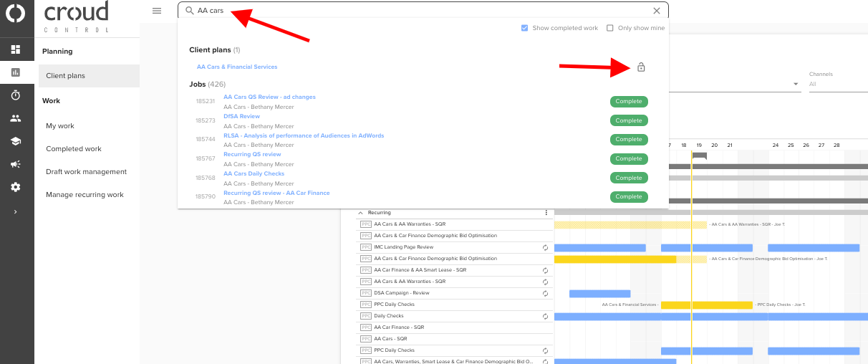Clear the search with the X icon
This screenshot has height=364, width=868.
pos(657,11)
